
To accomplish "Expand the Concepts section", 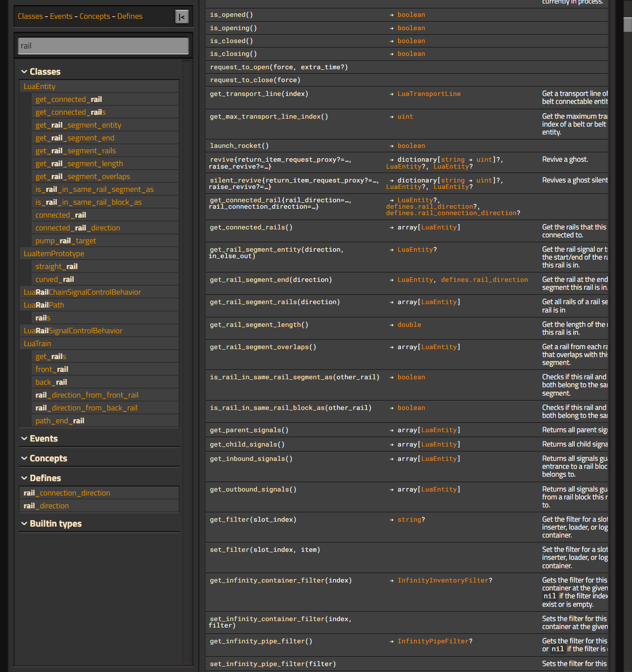I will 44,458.
